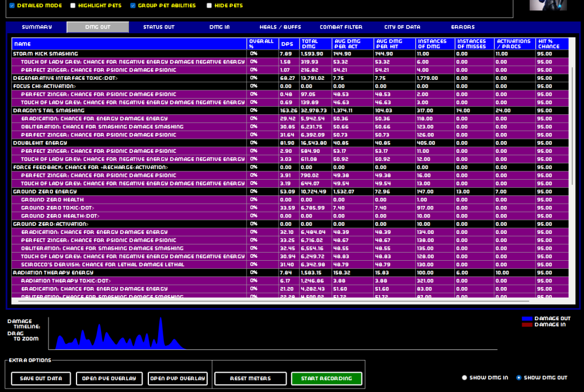Start recording with the green button
The height and width of the screenshot is (392, 584).
click(326, 379)
